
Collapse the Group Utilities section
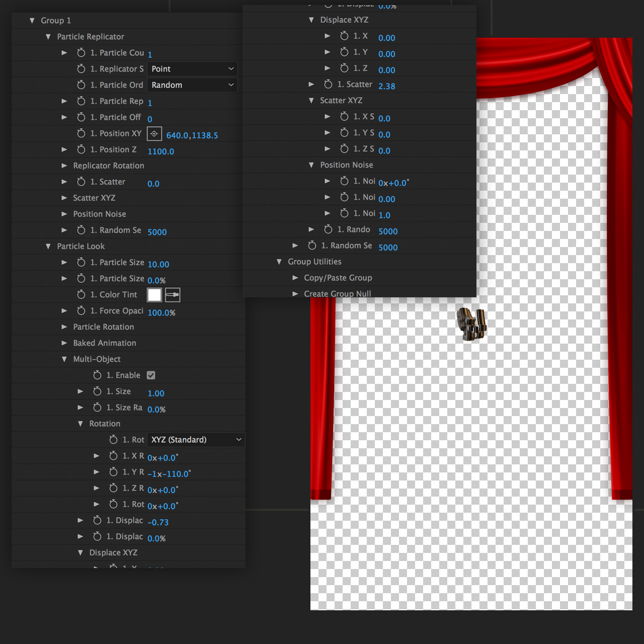pos(279,262)
